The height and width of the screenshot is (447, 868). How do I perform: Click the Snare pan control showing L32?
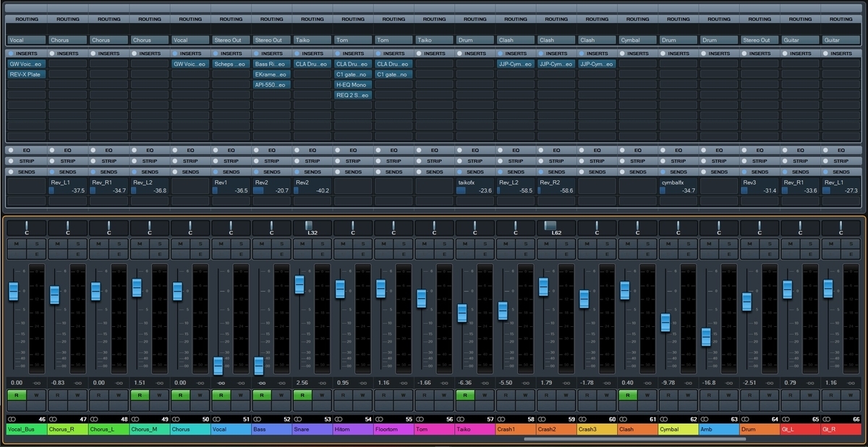tap(312, 228)
